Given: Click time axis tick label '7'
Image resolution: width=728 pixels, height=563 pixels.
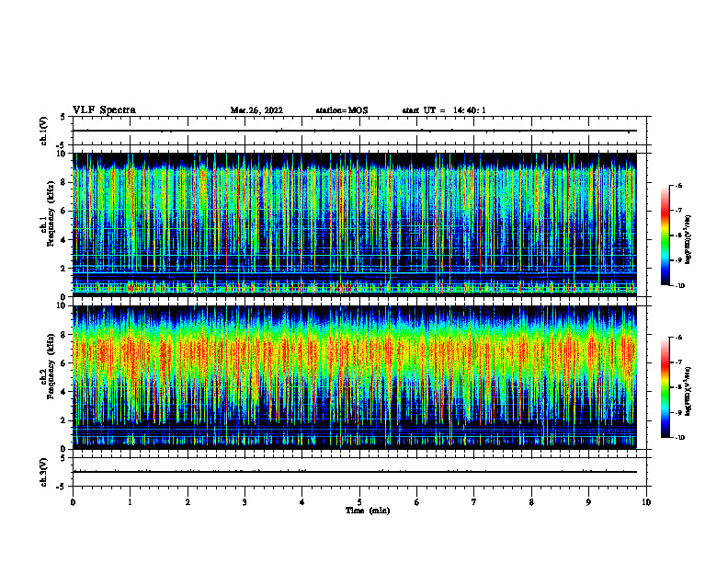Looking at the screenshot, I should [x=474, y=502].
